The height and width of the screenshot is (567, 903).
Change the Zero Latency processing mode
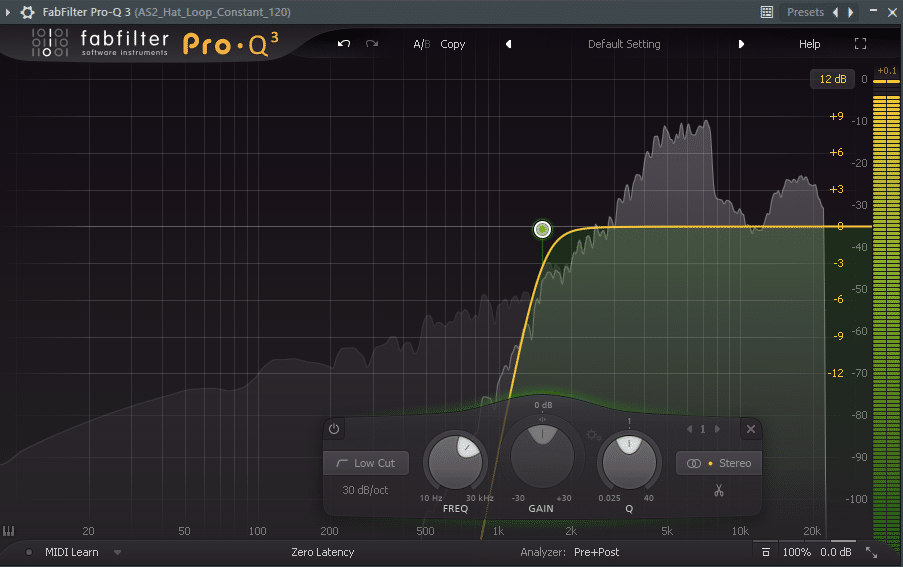322,552
